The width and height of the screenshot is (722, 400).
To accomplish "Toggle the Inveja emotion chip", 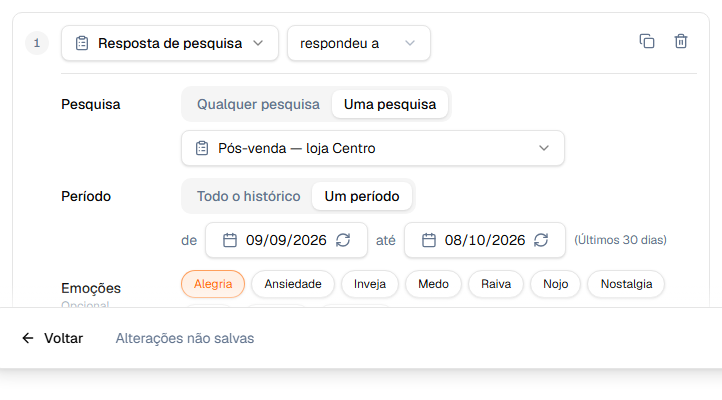I will point(370,284).
